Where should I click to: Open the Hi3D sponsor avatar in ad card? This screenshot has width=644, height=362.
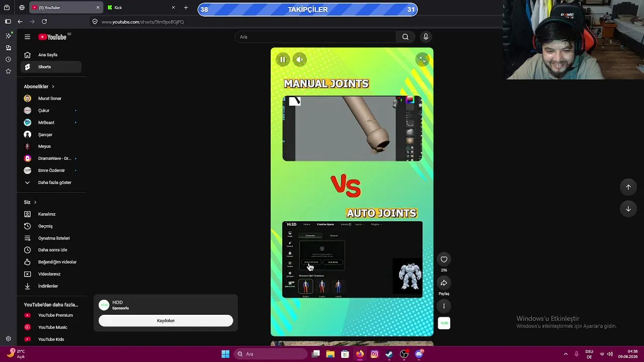pyautogui.click(x=104, y=305)
